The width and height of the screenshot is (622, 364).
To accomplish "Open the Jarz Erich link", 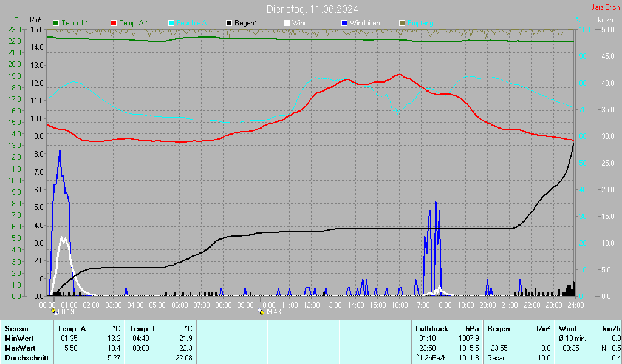I will (x=606, y=7).
